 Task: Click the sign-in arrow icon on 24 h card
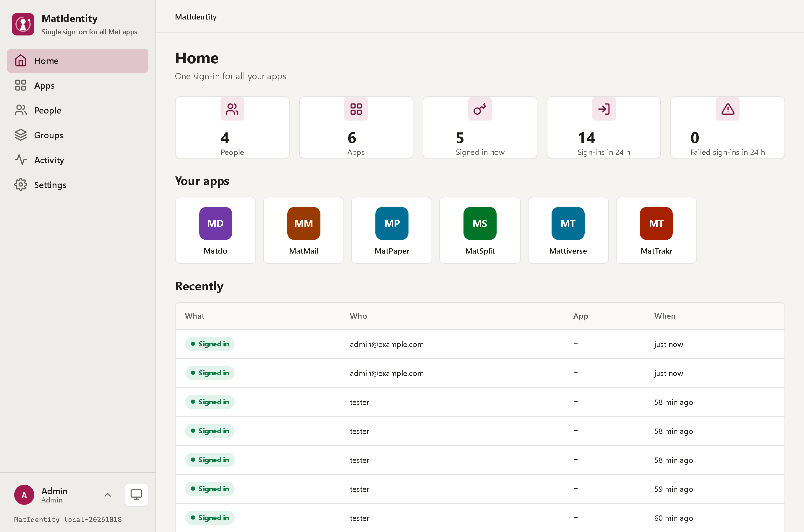tap(604, 109)
